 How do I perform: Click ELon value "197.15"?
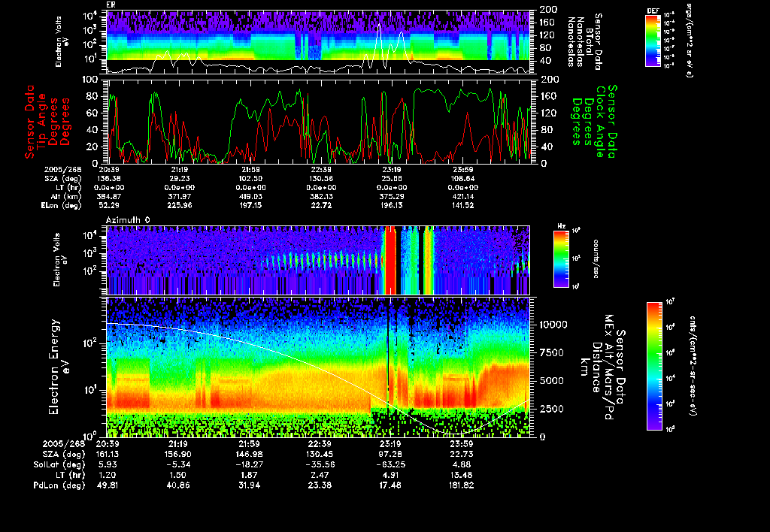click(250, 206)
